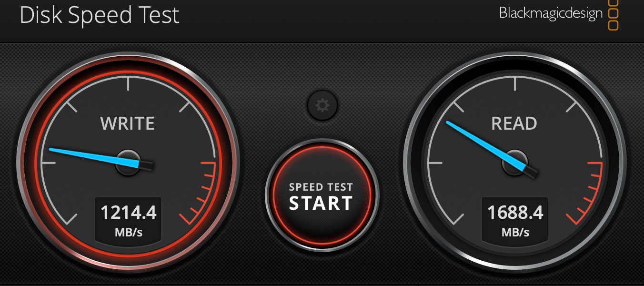Click the WRITE gauge center hub
The image size is (644, 286).
[129, 163]
